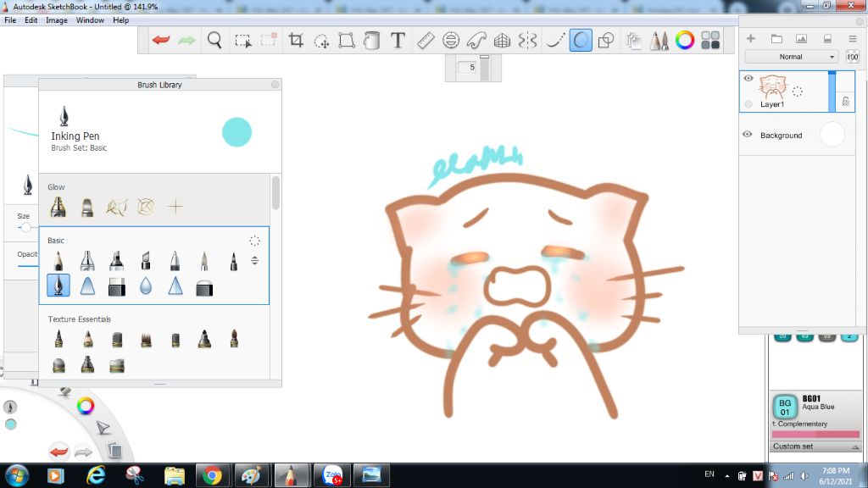
Task: Open Google Chrome from taskbar
Action: [x=211, y=475]
